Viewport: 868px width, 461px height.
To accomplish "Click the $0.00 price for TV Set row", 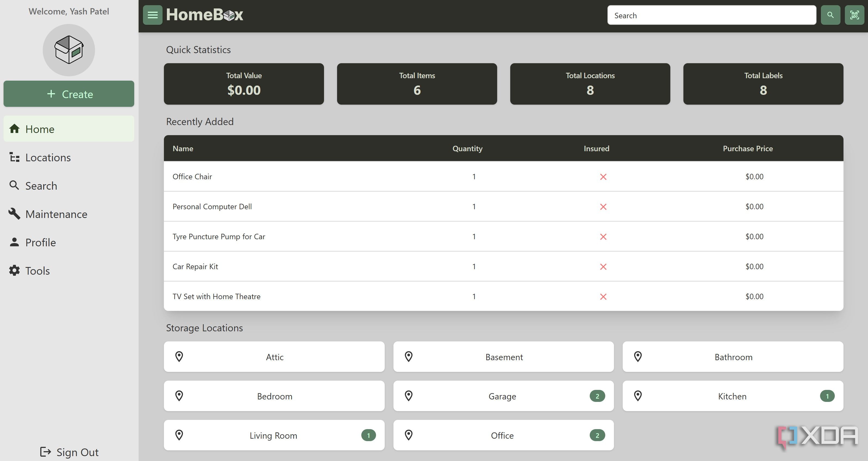I will pyautogui.click(x=754, y=296).
